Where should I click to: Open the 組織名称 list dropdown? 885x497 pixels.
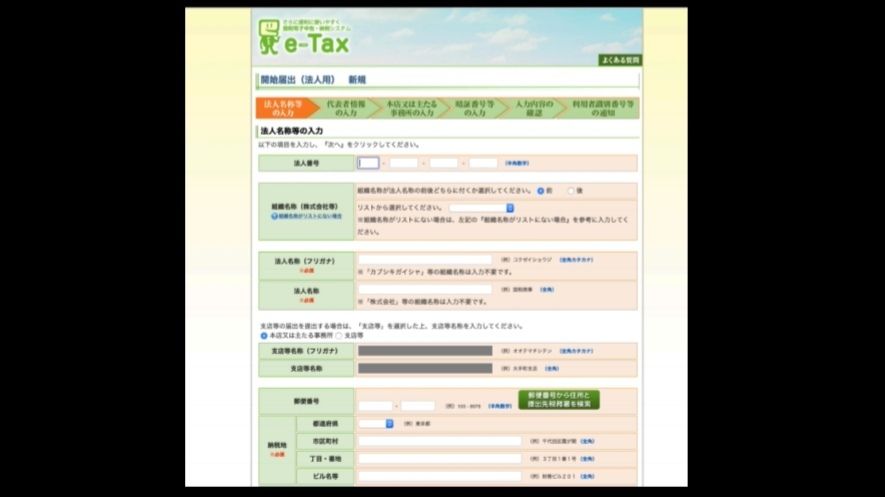tap(481, 208)
